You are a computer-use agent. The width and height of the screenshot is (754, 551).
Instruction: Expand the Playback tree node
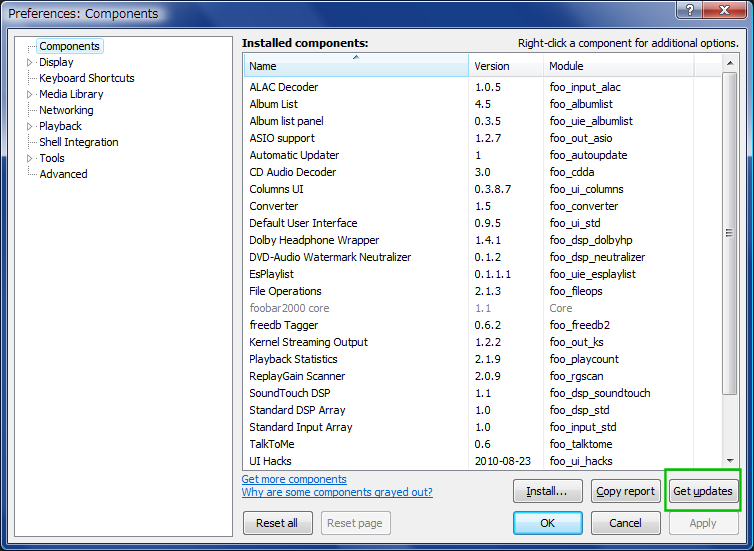click(x=29, y=126)
